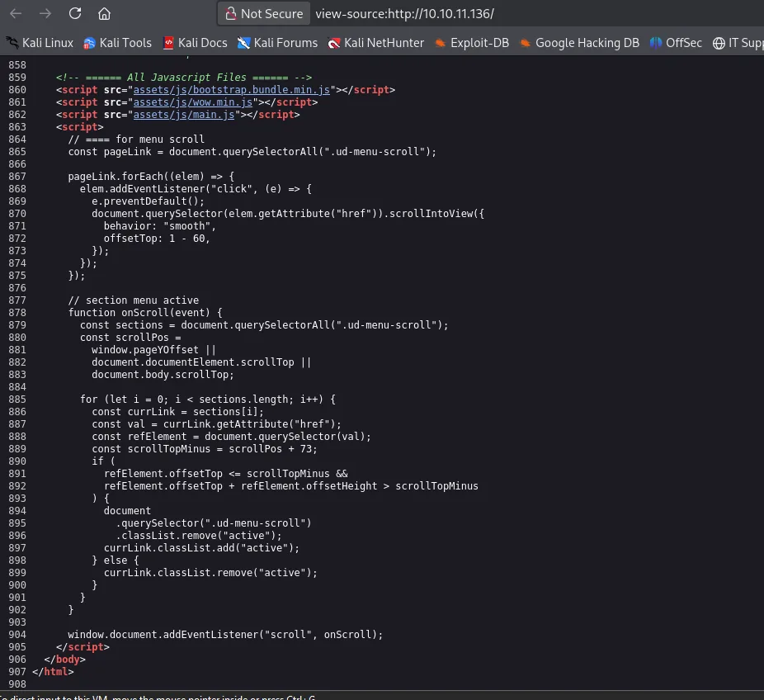This screenshot has width=764, height=700.
Task: Click the 'refElement.offsetTop + refElement.offsetHeight' line
Action: coord(291,486)
